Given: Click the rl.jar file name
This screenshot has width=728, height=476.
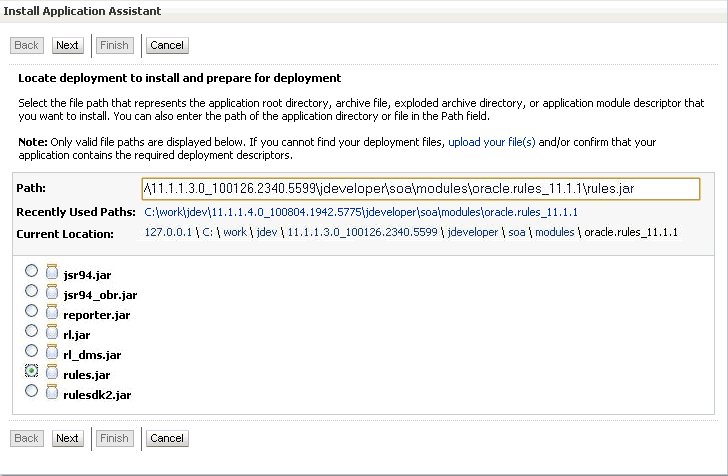Looking at the screenshot, I should coord(77,335).
